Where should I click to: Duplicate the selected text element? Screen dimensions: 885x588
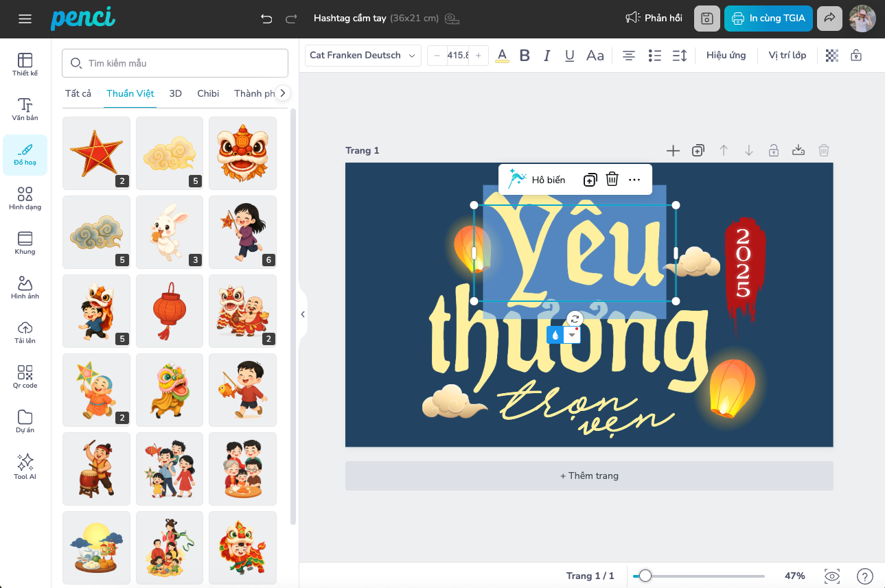590,180
